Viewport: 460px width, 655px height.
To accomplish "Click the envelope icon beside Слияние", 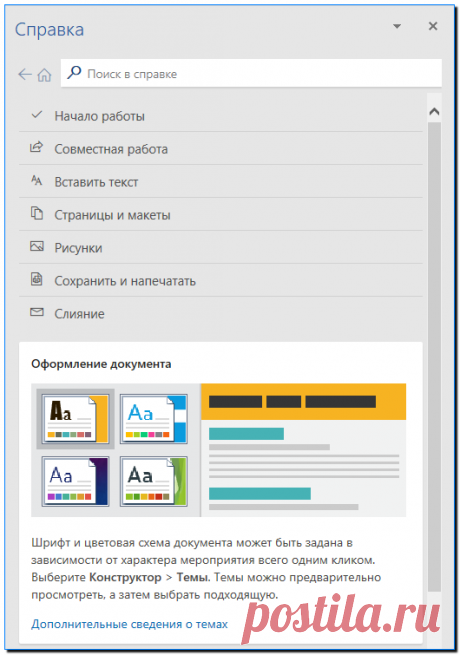I will click(37, 312).
